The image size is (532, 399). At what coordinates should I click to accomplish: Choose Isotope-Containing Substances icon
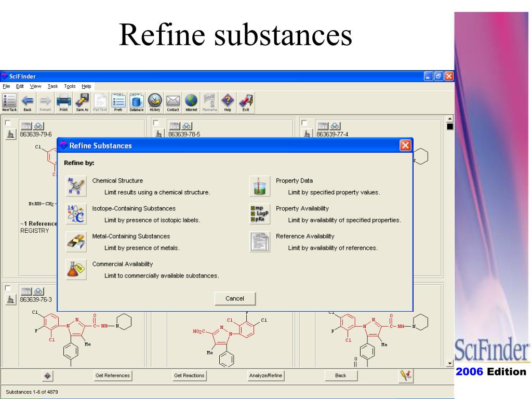coord(76,214)
